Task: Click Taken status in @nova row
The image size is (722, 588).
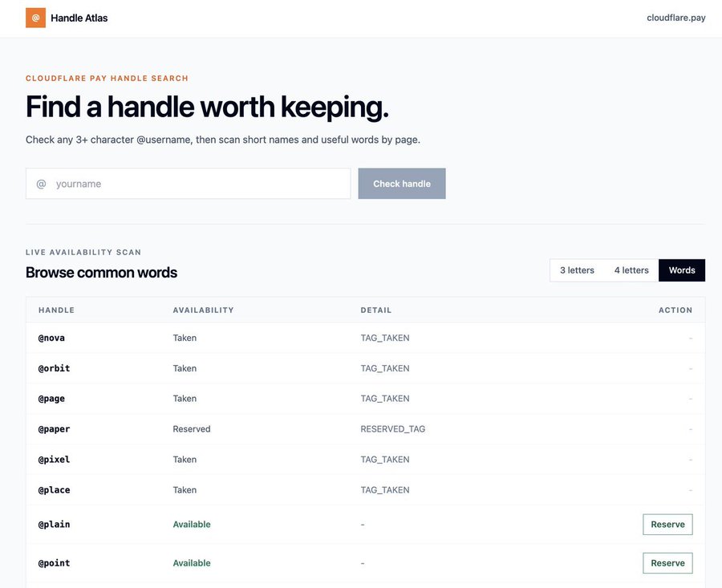Action: click(x=185, y=338)
